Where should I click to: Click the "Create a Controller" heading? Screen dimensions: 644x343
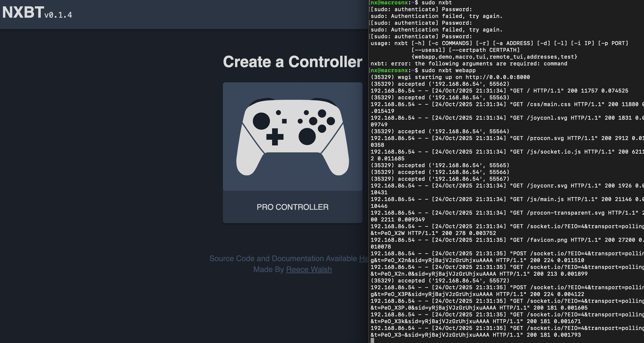[x=292, y=62]
